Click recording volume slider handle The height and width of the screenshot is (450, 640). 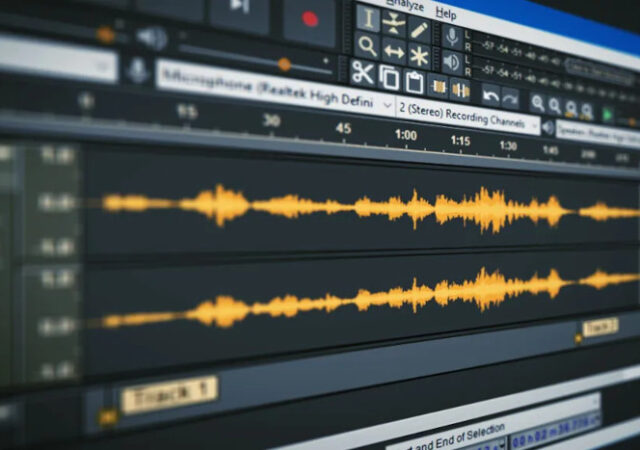coord(106,35)
